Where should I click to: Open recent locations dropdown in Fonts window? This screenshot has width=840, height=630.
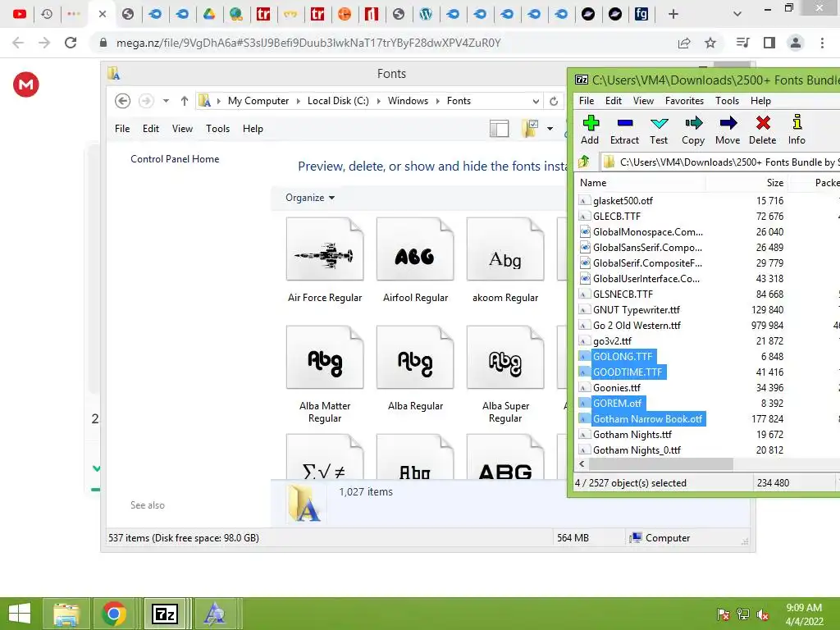pyautogui.click(x=166, y=101)
